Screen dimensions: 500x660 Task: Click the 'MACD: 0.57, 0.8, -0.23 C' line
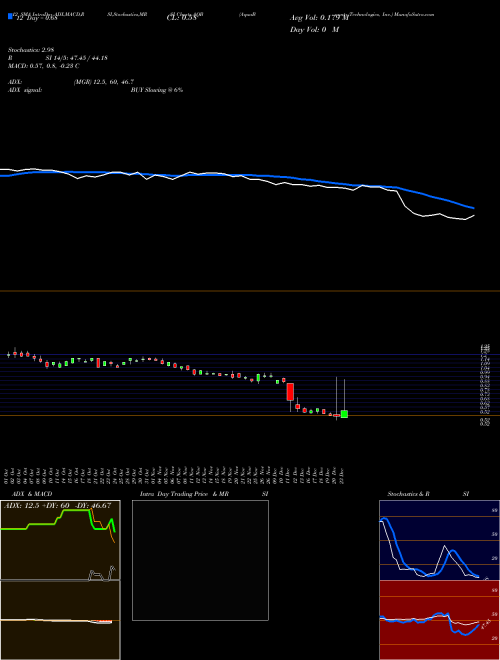44,66
